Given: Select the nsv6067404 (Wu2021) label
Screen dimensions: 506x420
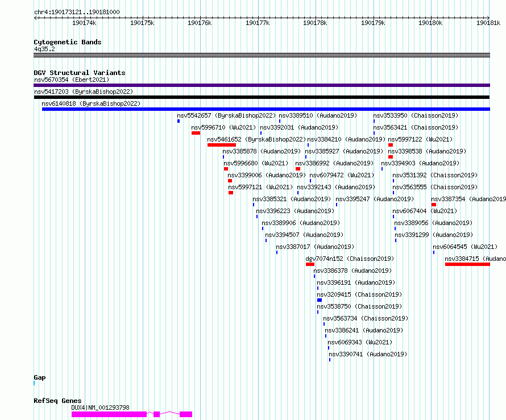Looking at the screenshot, I should (425, 211).
